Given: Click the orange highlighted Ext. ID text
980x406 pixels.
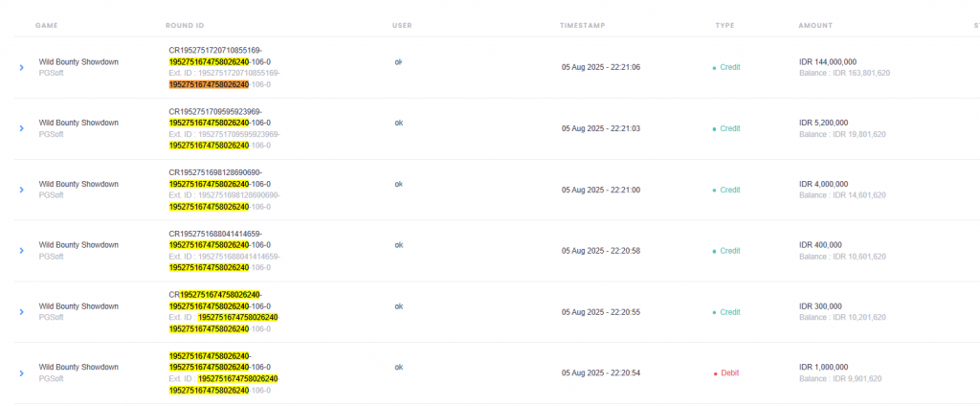Looking at the screenshot, I should tap(209, 84).
